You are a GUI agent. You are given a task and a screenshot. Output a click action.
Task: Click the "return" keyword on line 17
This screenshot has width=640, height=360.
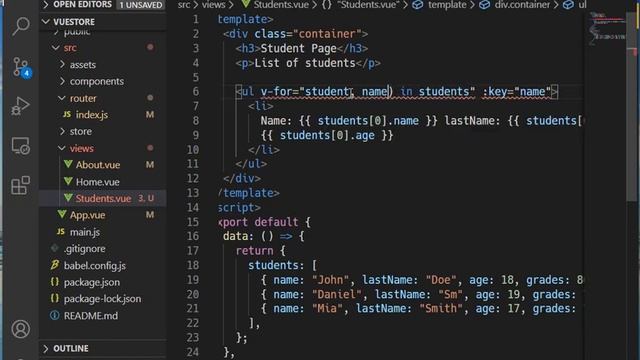tap(254, 251)
